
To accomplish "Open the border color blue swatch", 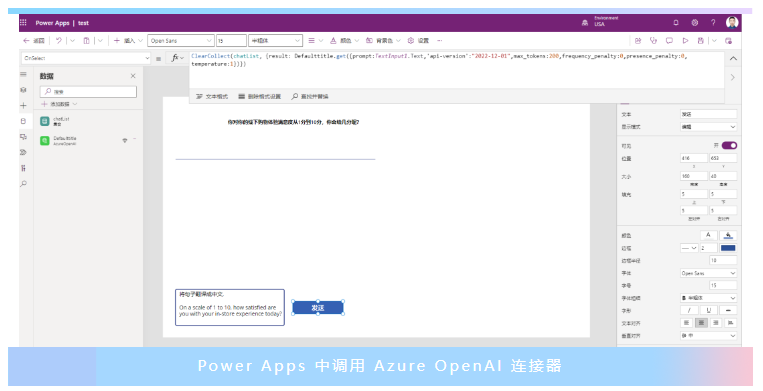I will [x=728, y=248].
